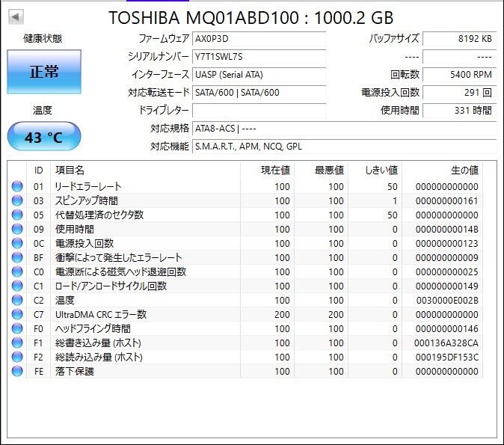Screen dimensions: 504x445
Task: Select the スピンアップ時間 row name
Action: [87, 200]
